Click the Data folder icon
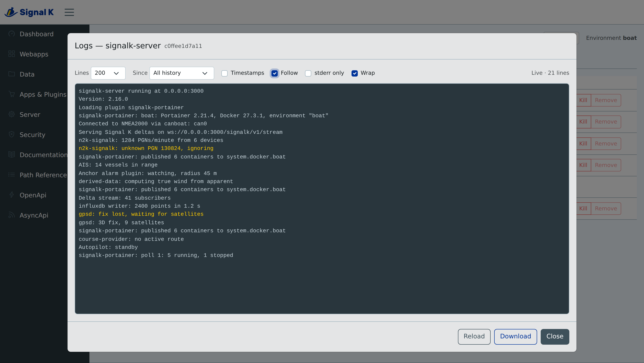644x363 pixels. (x=11, y=74)
